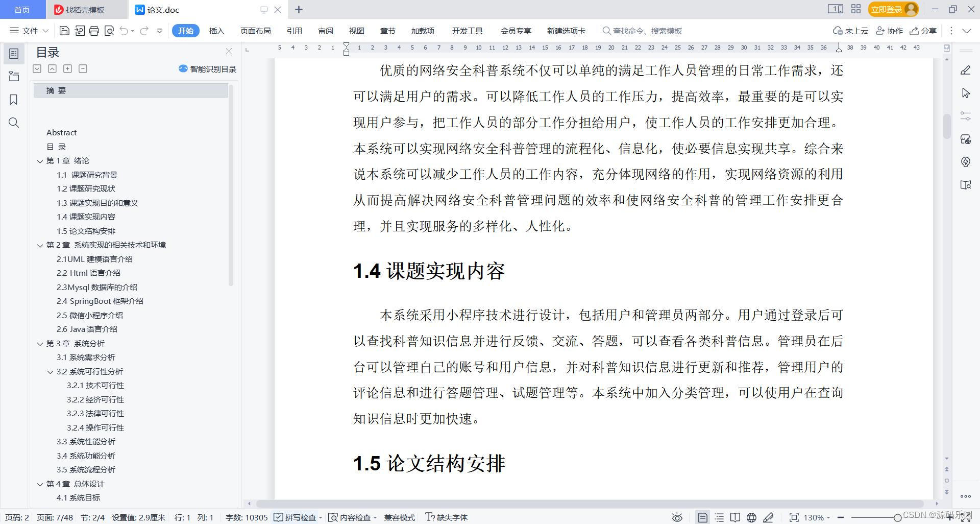
Task: Open the annotation pen tool on right sidebar
Action: (965, 69)
